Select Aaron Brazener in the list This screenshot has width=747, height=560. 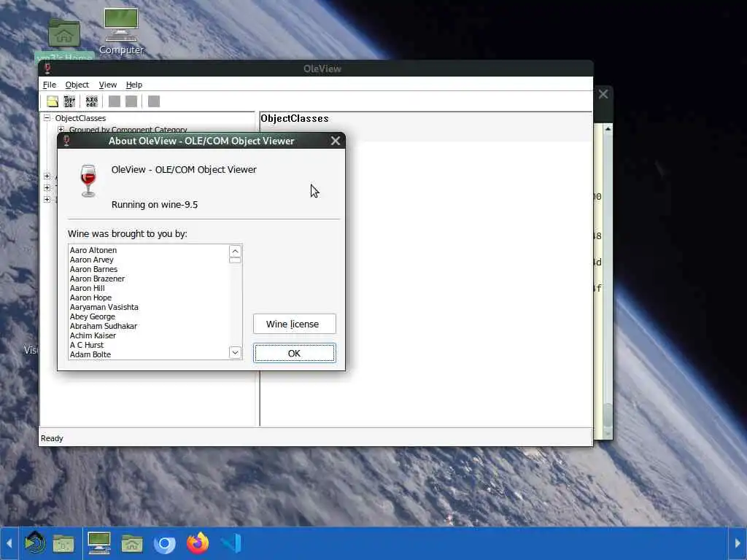[97, 279]
